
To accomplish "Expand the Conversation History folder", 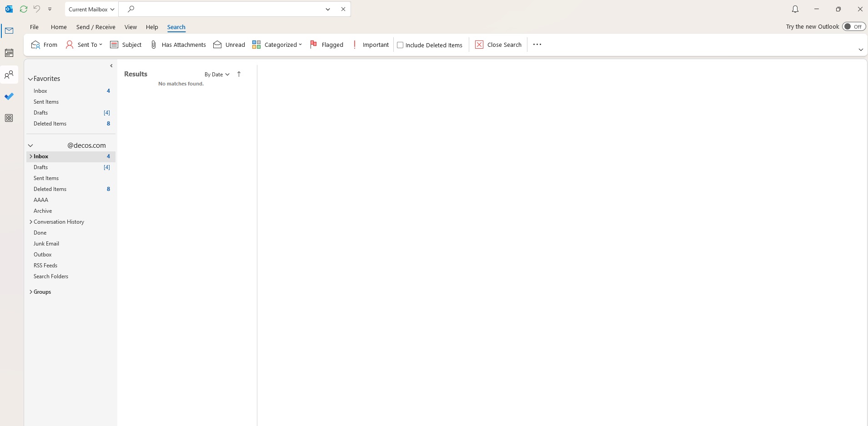I will [x=30, y=222].
